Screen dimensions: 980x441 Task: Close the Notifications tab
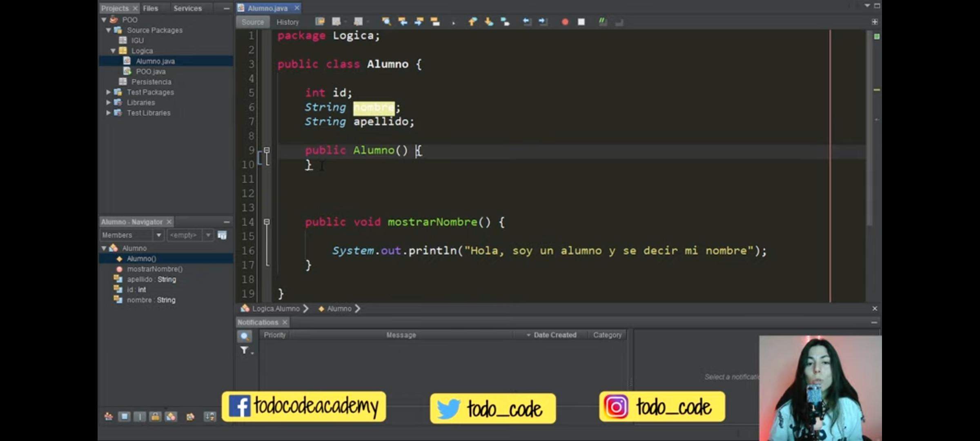[x=285, y=322]
